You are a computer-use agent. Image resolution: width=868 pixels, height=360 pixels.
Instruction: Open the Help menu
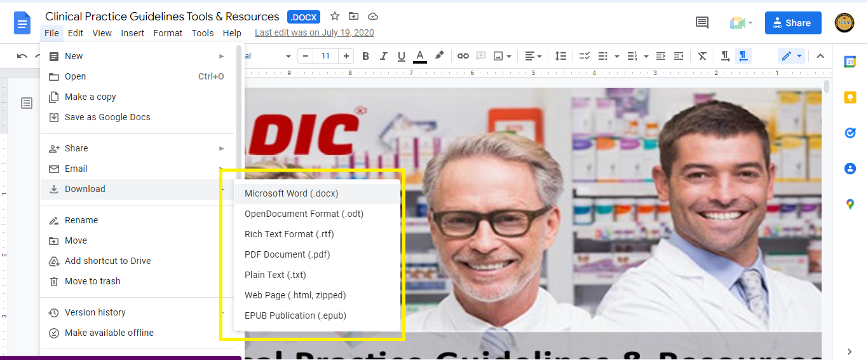click(x=232, y=33)
